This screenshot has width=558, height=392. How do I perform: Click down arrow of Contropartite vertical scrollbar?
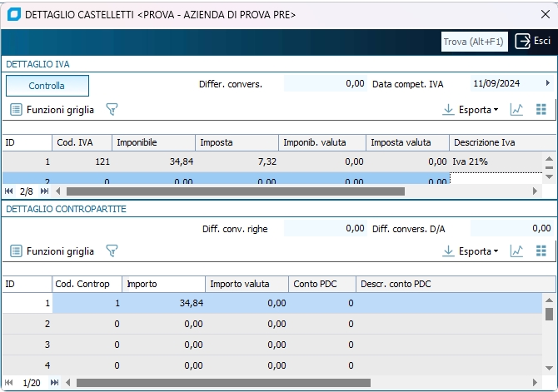pos(549,368)
